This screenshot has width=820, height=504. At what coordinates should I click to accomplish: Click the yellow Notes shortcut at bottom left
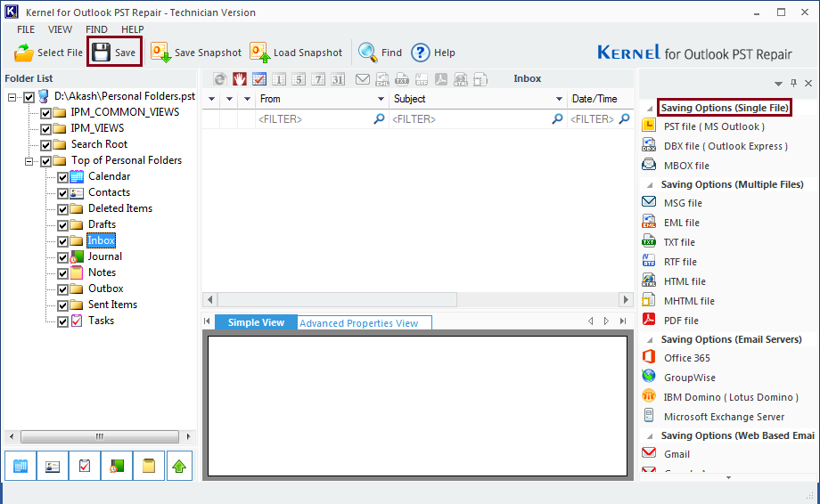149,466
